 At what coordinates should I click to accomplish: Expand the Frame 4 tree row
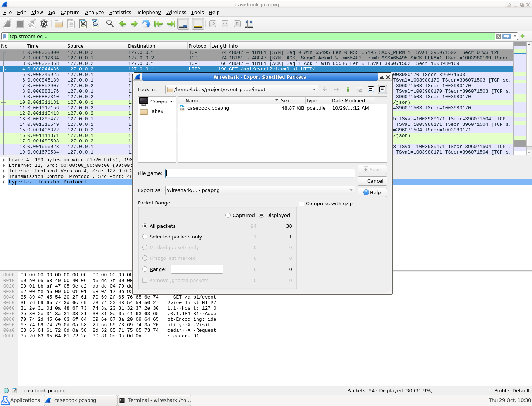point(4,160)
